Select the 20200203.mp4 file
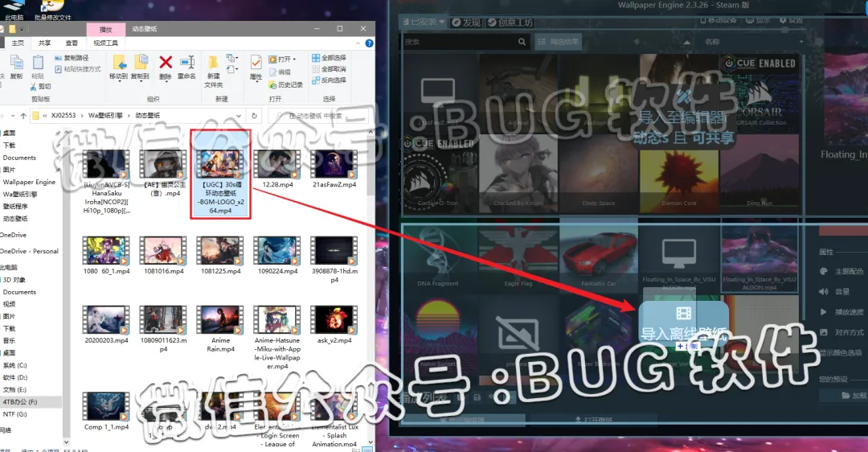Image resolution: width=868 pixels, height=452 pixels. coord(106,325)
